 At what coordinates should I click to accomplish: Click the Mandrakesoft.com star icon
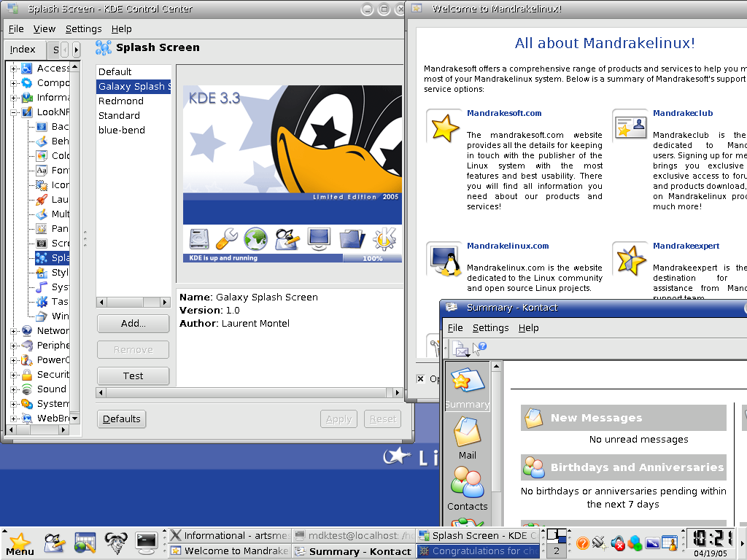tap(444, 128)
